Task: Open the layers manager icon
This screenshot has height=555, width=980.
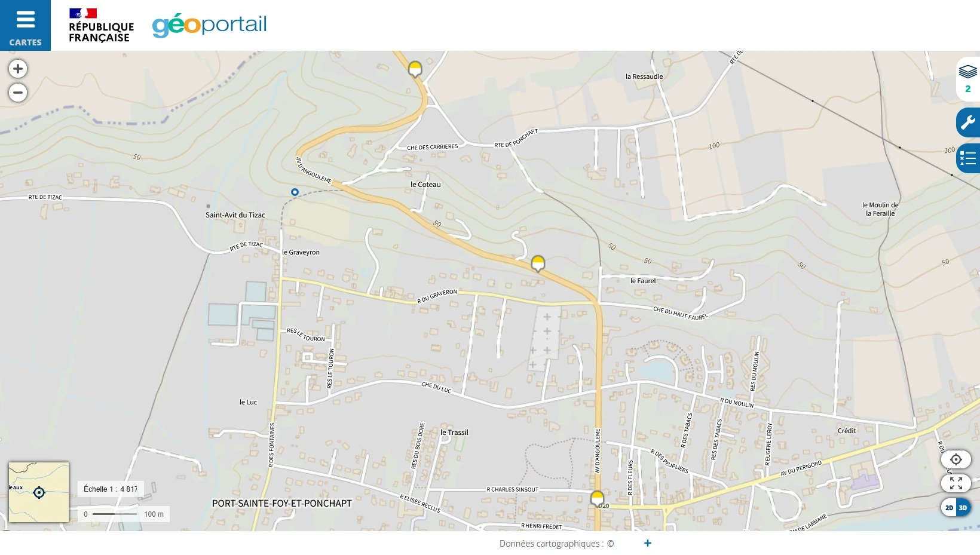Action: (968, 79)
